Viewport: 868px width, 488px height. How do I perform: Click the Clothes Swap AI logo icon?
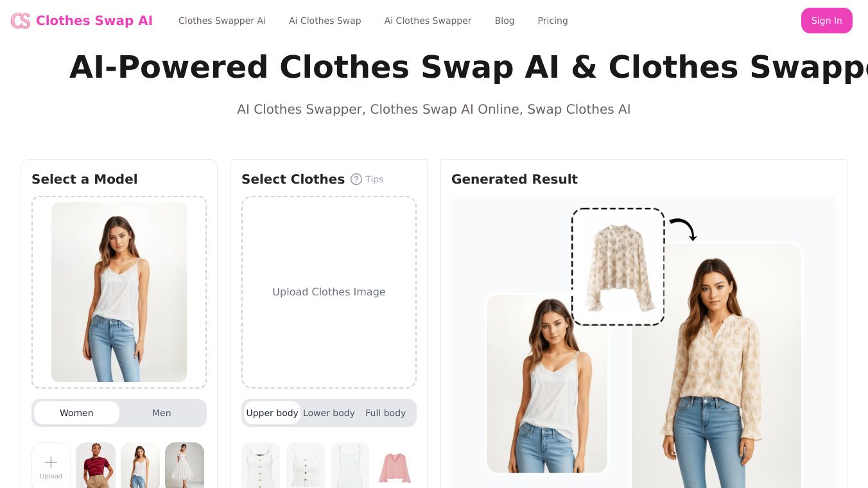21,21
